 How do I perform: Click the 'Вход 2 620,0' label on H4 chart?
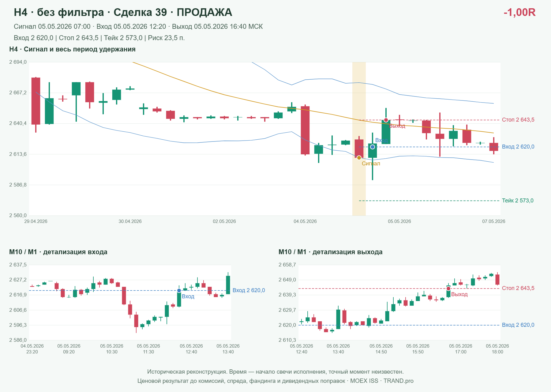pos(518,147)
